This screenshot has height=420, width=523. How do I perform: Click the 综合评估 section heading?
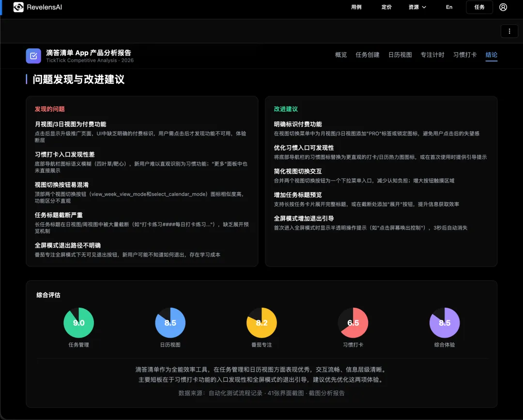[48, 295]
